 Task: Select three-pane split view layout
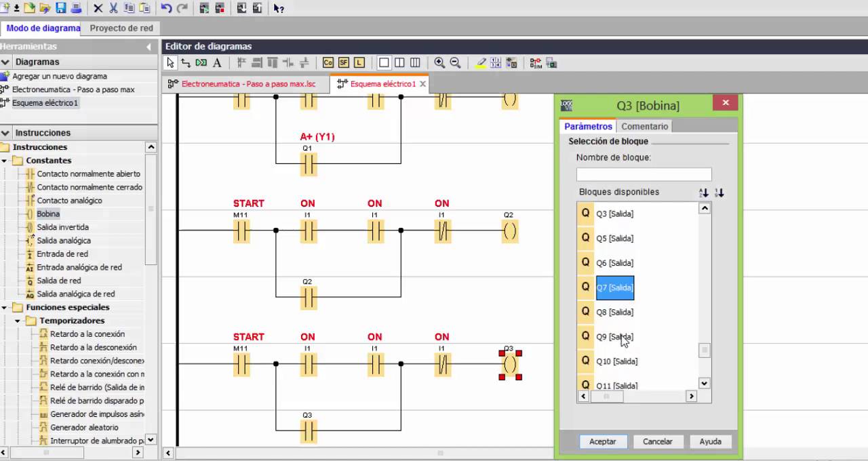[415, 62]
